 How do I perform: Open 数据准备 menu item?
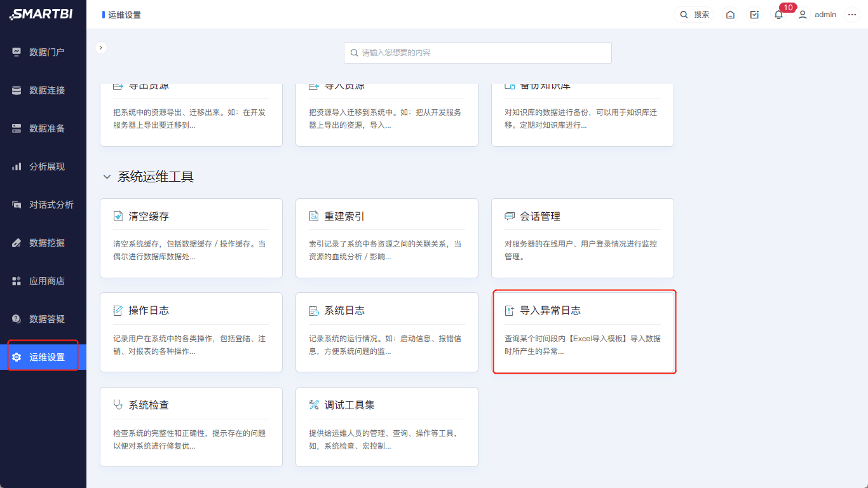43,128
